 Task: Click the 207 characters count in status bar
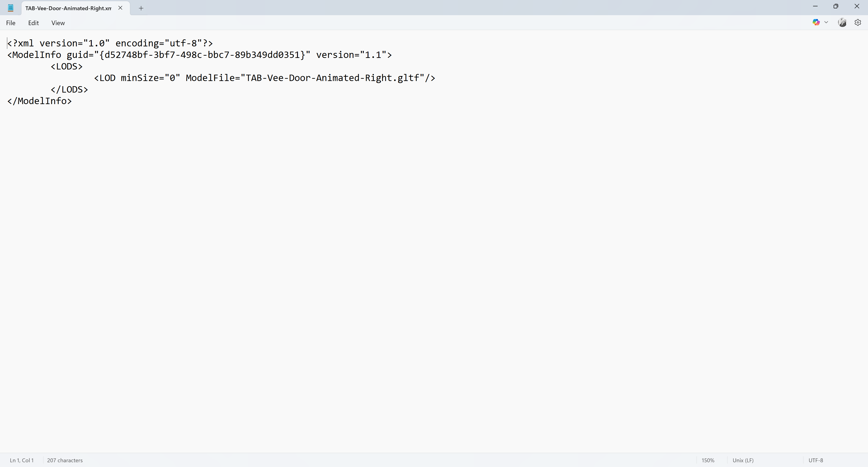pos(65,460)
